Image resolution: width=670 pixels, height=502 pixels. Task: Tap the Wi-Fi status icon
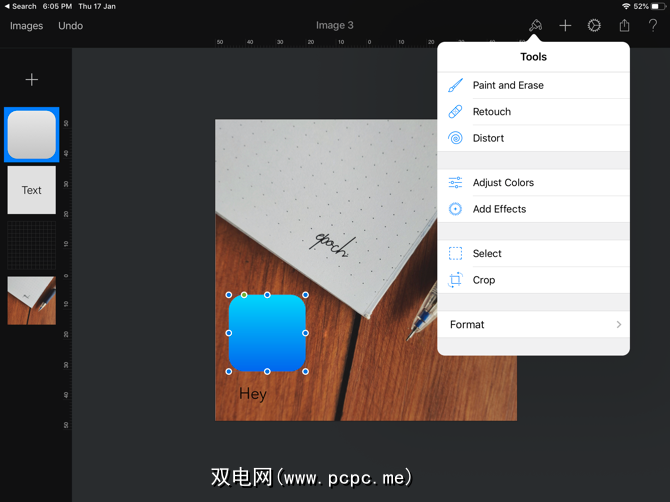pyautogui.click(x=626, y=6)
